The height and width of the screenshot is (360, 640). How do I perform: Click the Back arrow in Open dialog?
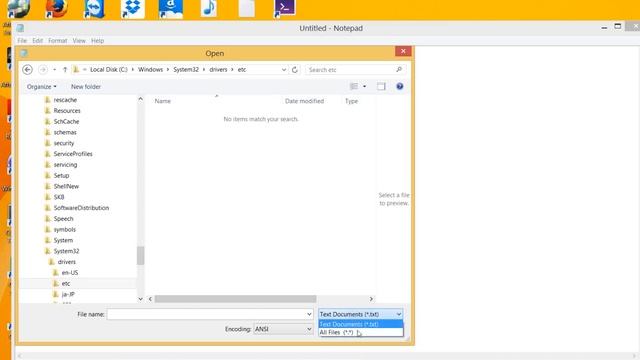[27, 70]
